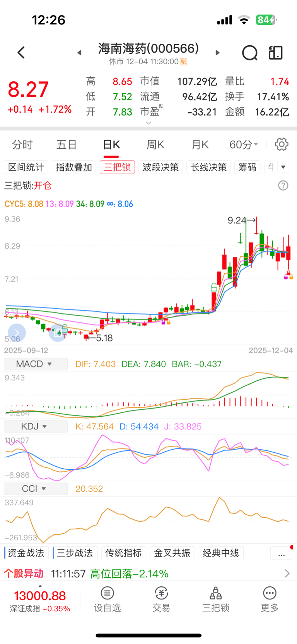
Task: Select the 资金战法 indicator set
Action: 26,553
